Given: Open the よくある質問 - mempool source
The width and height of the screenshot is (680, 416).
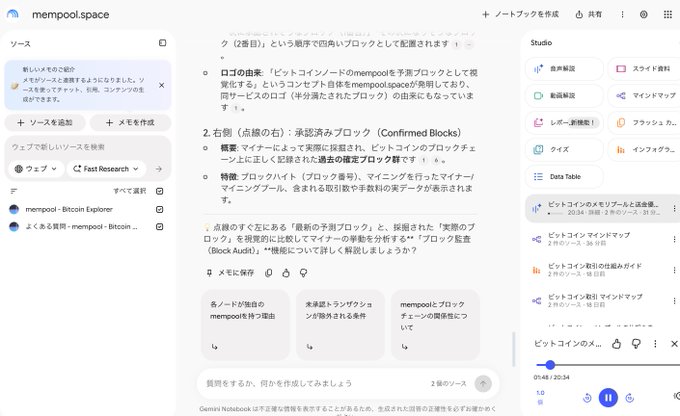Looking at the screenshot, I should (81, 226).
